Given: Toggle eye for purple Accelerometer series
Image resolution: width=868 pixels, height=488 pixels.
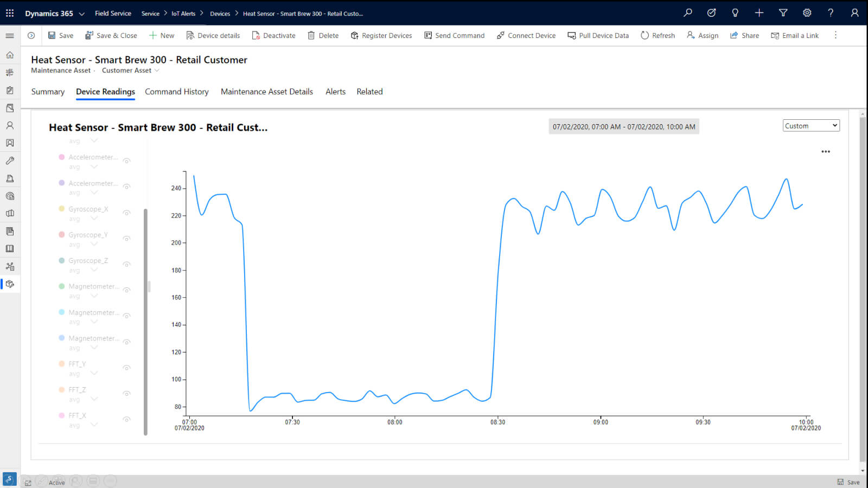Looking at the screenshot, I should pos(126,187).
